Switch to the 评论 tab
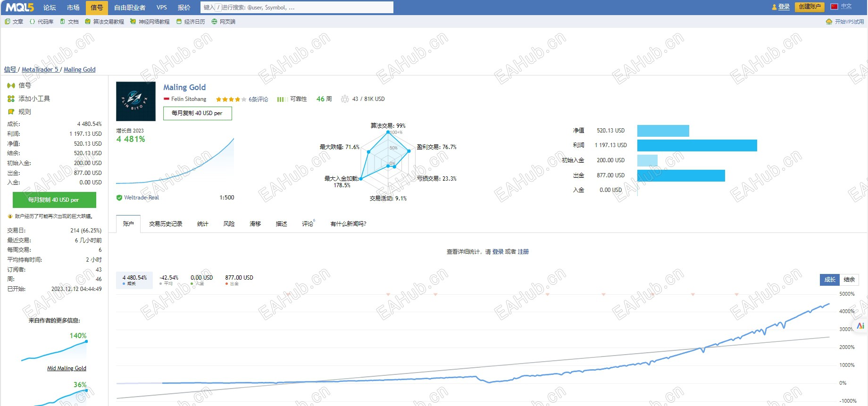This screenshot has width=868, height=406. click(x=308, y=224)
